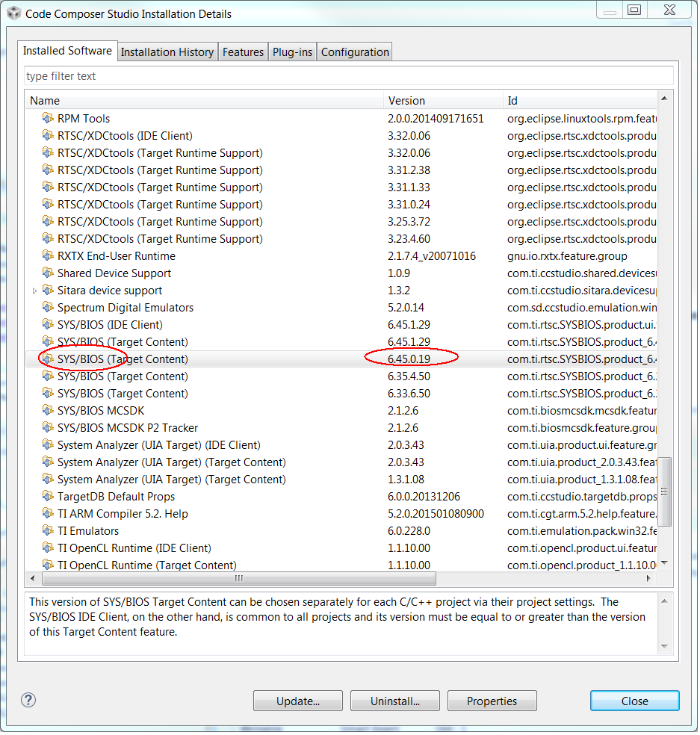Click the TI ARM Compiler 5.2. Help icon

tap(48, 514)
